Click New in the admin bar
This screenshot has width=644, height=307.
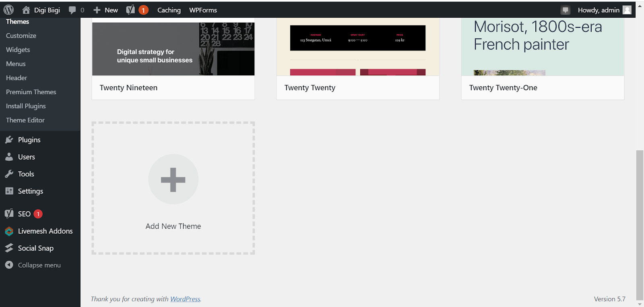111,10
